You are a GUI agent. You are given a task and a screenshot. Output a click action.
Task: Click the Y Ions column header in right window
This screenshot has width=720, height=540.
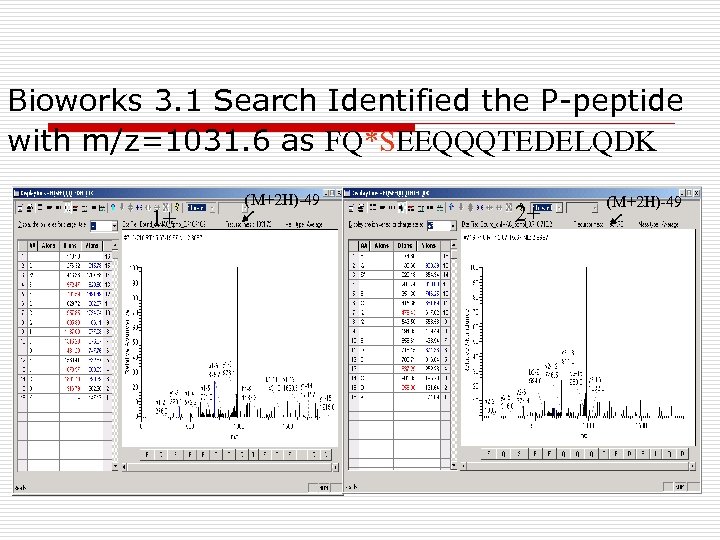click(428, 246)
